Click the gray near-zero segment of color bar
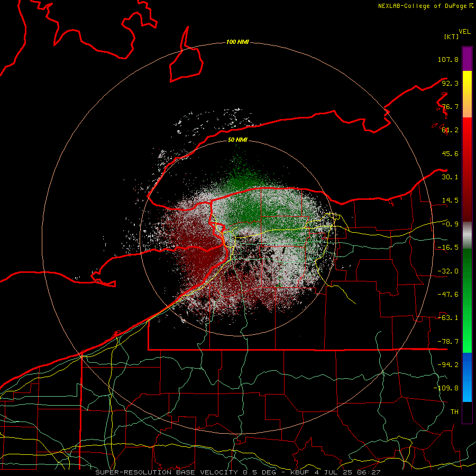The height and width of the screenshot is (476, 476). click(x=467, y=235)
